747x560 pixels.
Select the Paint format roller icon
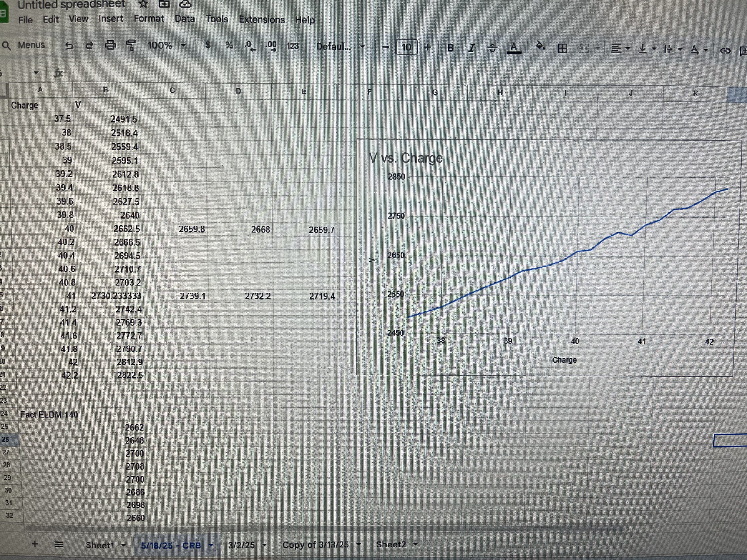pyautogui.click(x=131, y=45)
